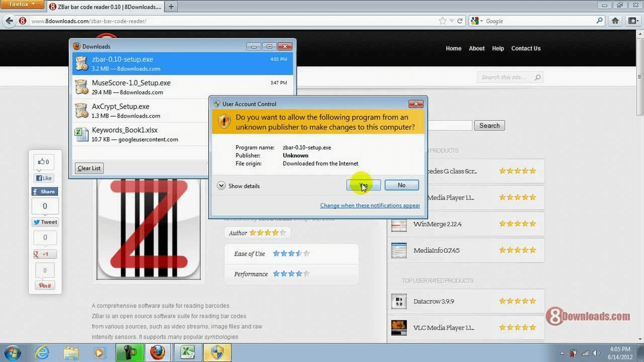
Task: Click the Pin it button
Action: click(x=44, y=285)
